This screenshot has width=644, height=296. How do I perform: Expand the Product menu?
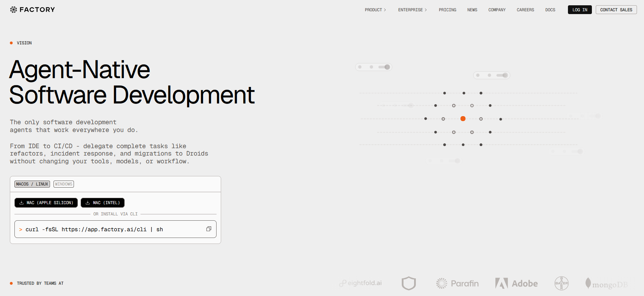click(375, 10)
